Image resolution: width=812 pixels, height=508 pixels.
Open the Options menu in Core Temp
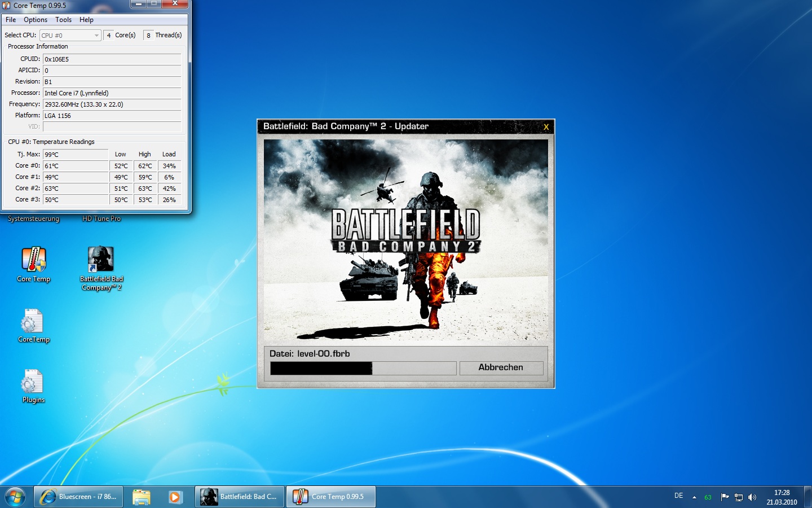(x=36, y=20)
